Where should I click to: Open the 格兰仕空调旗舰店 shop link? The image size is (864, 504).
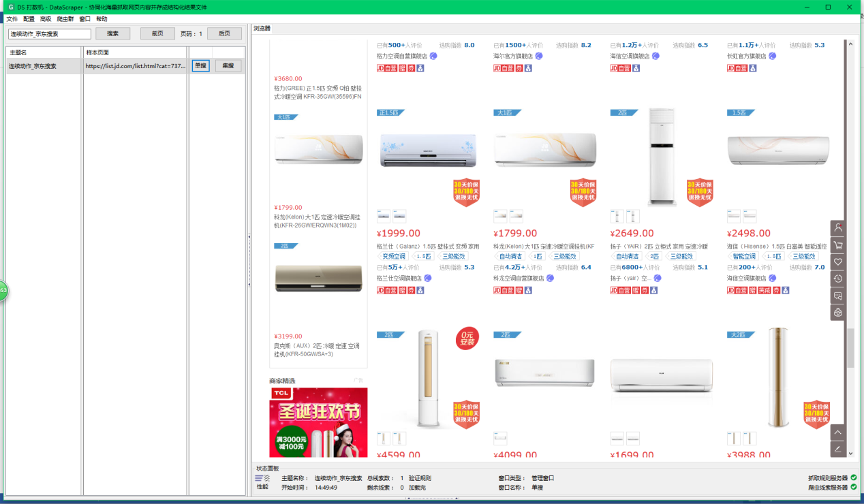pos(399,278)
